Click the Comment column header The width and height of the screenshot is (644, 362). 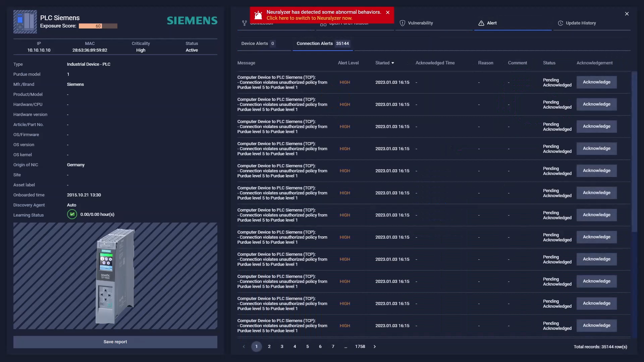coord(517,63)
